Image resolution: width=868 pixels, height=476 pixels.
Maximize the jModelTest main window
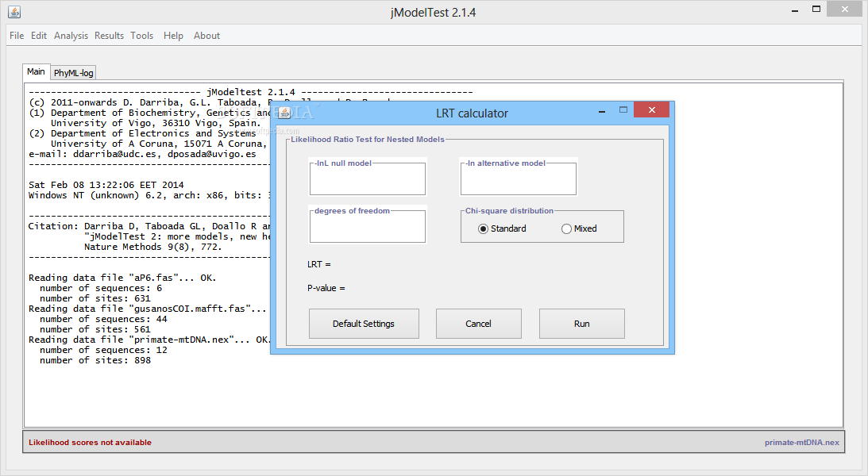(x=816, y=9)
